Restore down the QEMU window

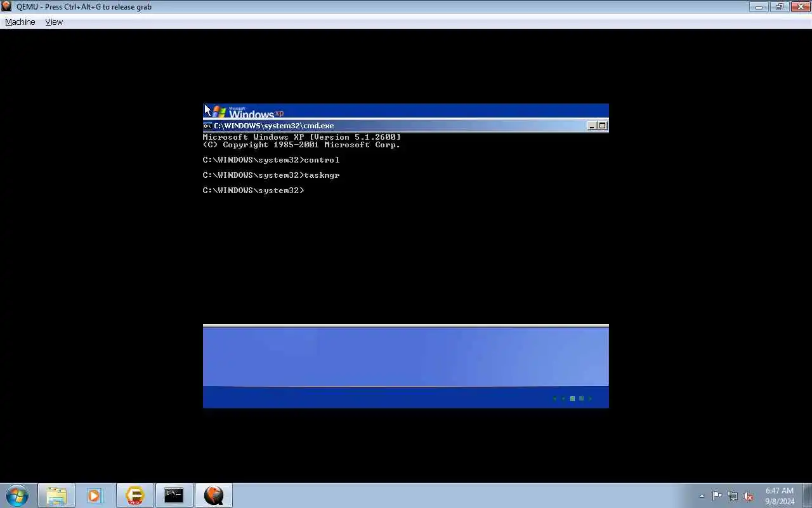click(x=779, y=6)
